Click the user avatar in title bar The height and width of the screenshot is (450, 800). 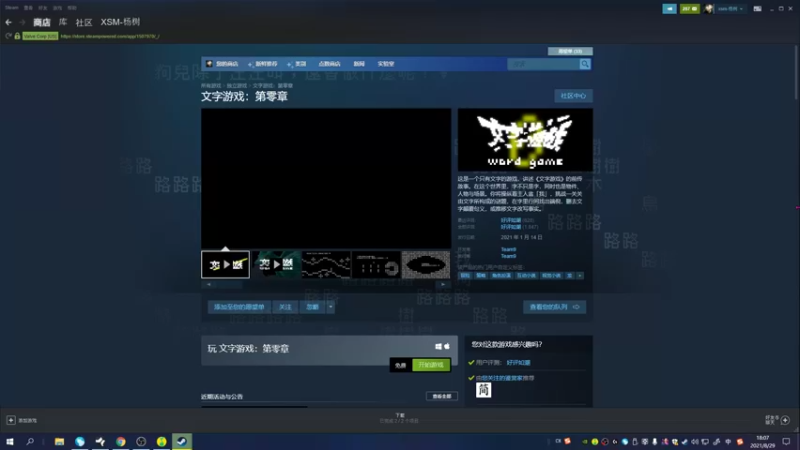click(708, 9)
